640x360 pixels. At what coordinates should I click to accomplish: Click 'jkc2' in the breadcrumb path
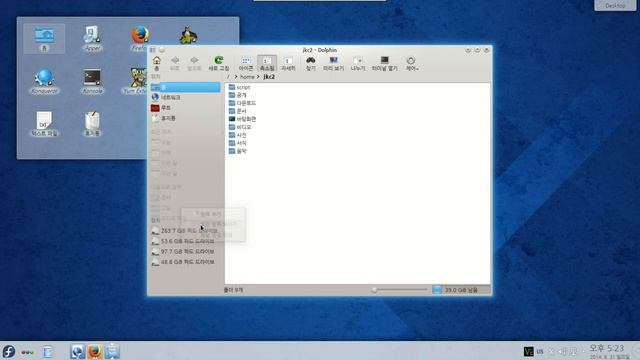(269, 77)
